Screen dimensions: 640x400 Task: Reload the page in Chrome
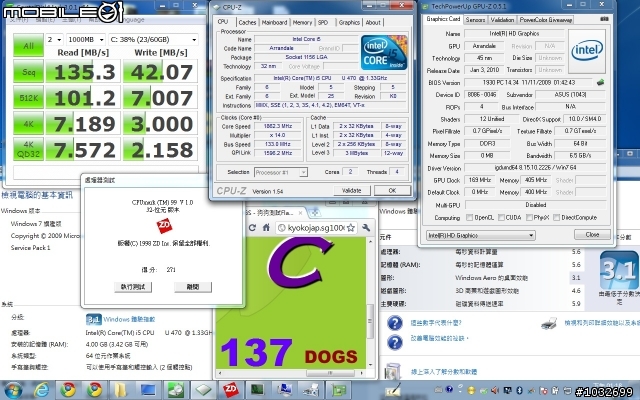(252, 228)
